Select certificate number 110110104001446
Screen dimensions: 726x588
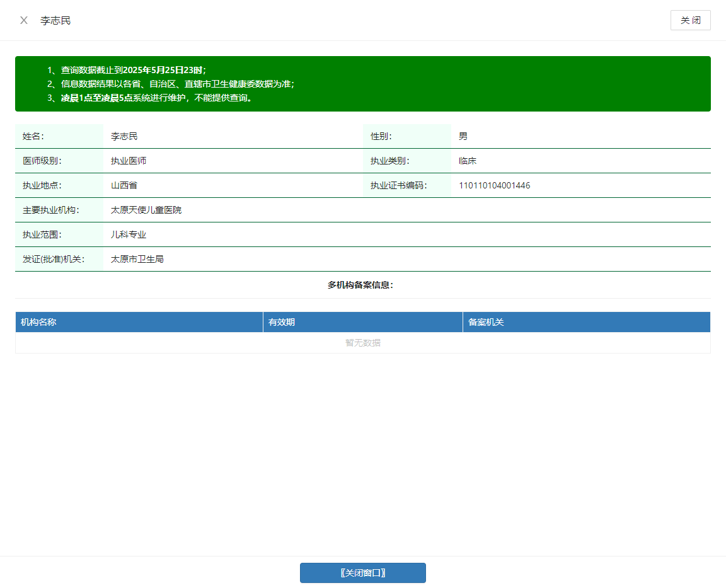(494, 185)
